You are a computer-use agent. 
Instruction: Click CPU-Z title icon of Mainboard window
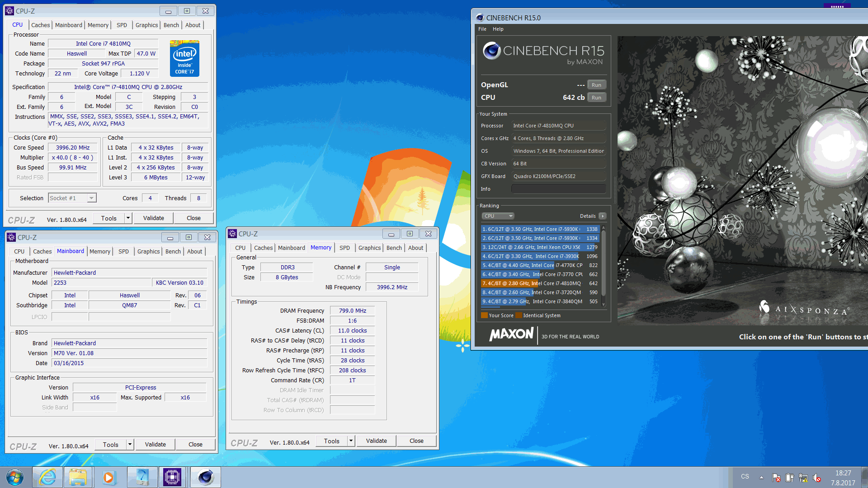click(11, 237)
